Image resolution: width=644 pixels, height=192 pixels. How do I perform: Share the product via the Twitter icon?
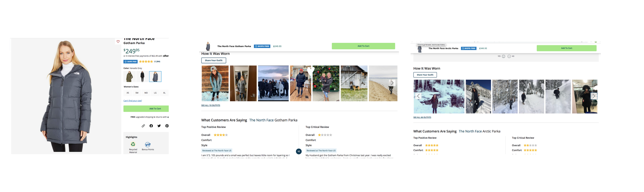pyautogui.click(x=159, y=126)
